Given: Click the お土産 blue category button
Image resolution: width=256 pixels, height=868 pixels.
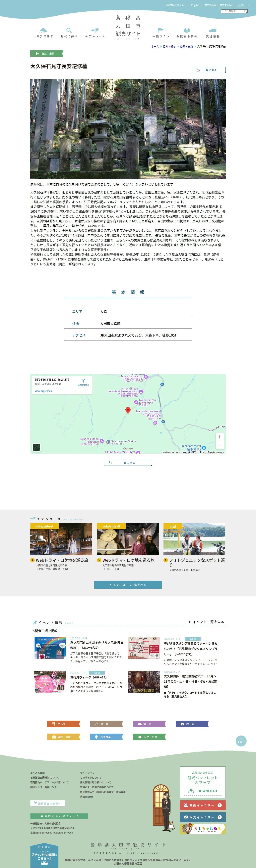Looking at the screenshot, I should click(x=192, y=724).
